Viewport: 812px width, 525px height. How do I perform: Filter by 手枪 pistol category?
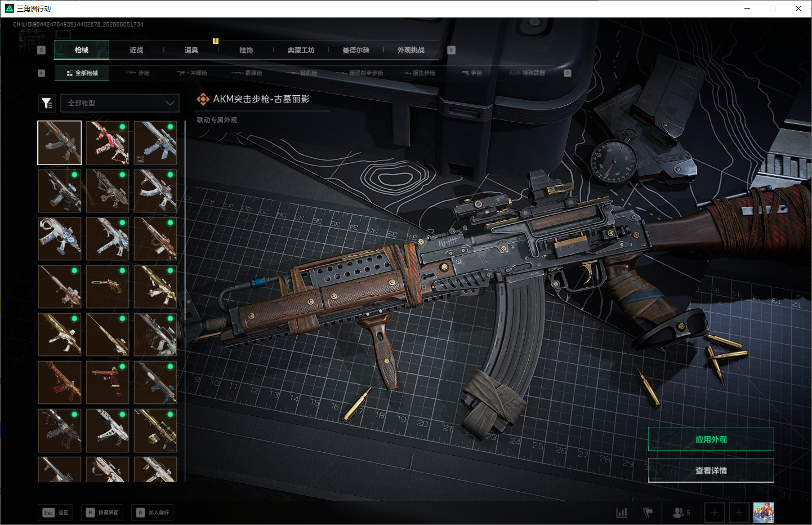472,73
